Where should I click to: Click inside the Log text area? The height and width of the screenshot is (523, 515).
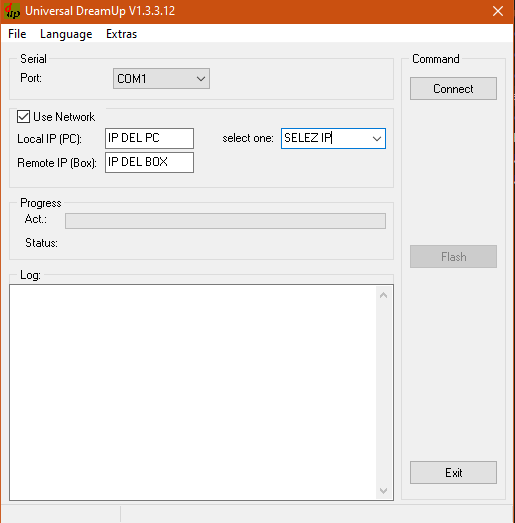[x=193, y=392]
